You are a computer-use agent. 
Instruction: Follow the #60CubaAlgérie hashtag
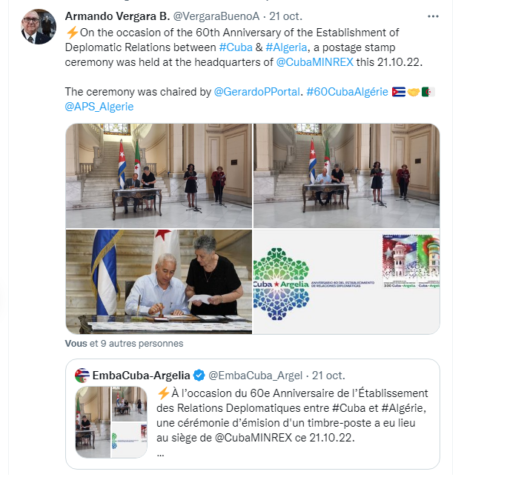pos(347,92)
